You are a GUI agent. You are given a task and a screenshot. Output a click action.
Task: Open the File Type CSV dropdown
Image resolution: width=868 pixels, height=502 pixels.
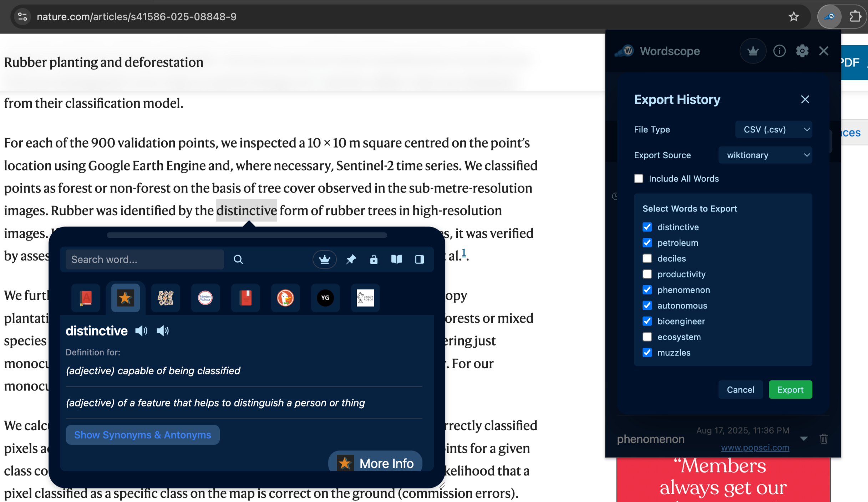pos(773,129)
